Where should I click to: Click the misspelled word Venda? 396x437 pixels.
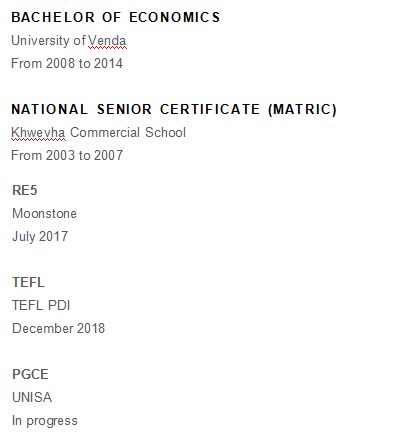107,41
